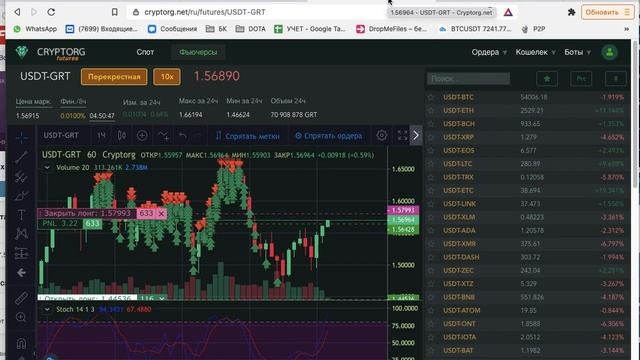Select the USDT-EOS pair row
Screen dimensions: 640x360
(x=527, y=150)
